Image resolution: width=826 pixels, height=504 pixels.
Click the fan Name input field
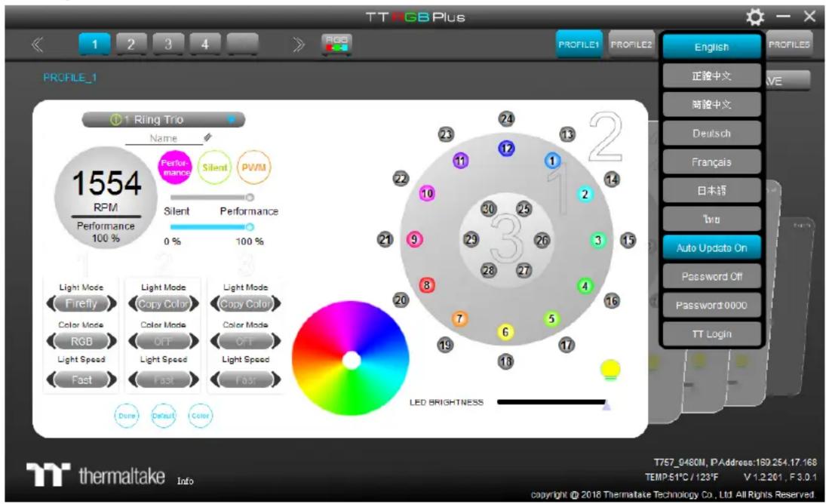click(x=163, y=138)
